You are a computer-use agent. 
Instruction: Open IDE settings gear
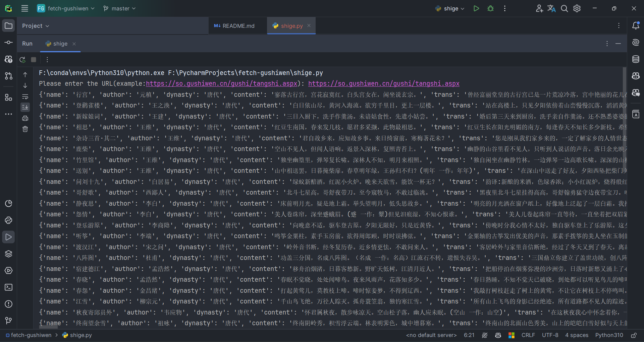click(577, 8)
